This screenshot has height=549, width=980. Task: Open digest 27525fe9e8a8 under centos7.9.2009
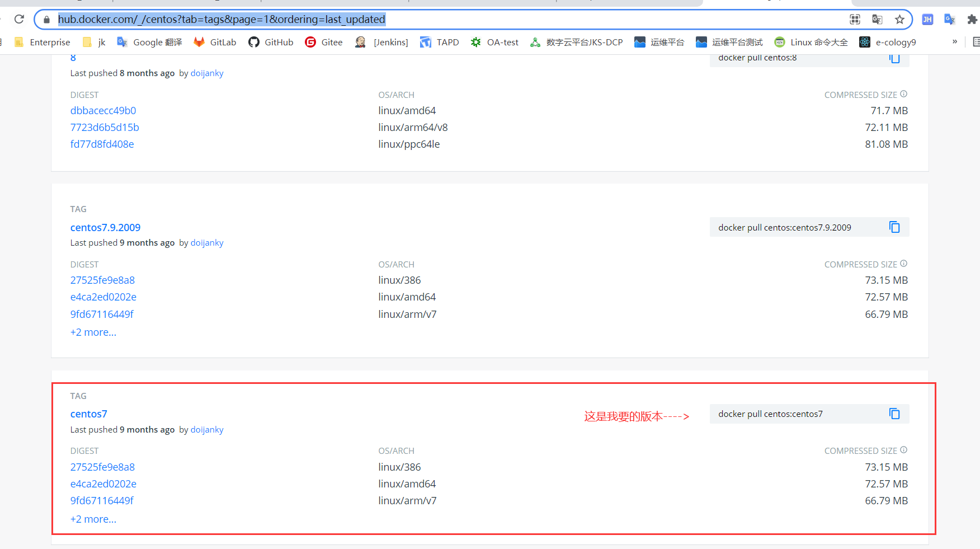coord(102,280)
